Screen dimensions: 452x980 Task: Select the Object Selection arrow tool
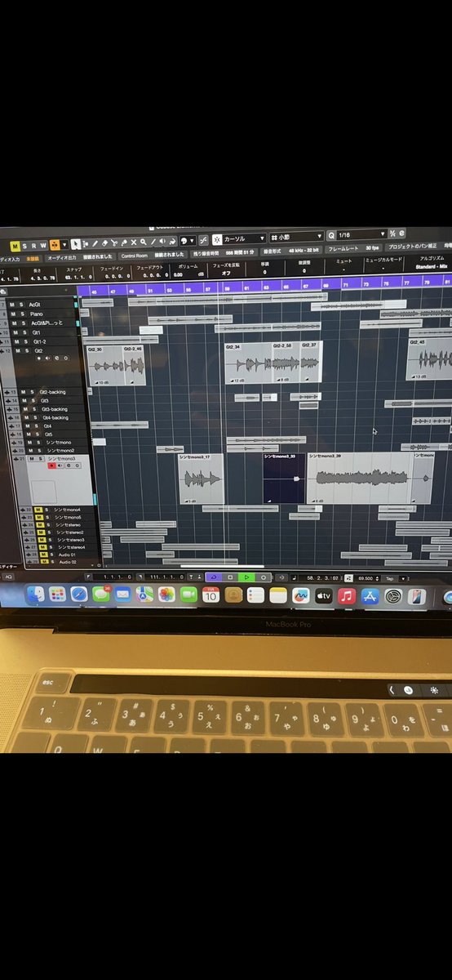point(75,243)
